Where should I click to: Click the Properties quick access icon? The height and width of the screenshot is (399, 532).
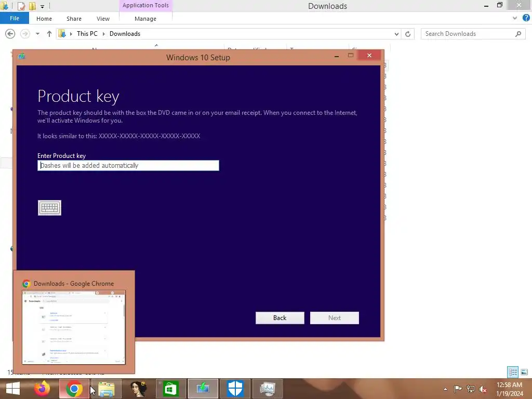tap(21, 6)
